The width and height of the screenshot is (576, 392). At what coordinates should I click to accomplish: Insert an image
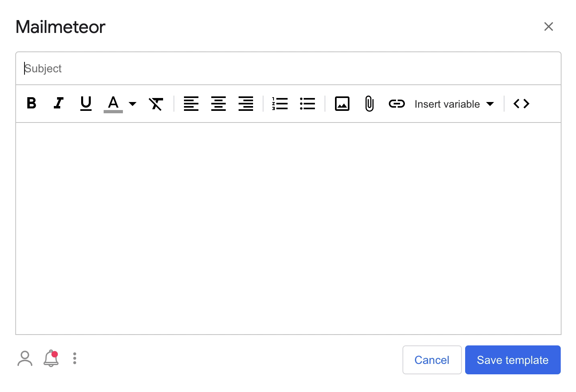[x=342, y=104]
